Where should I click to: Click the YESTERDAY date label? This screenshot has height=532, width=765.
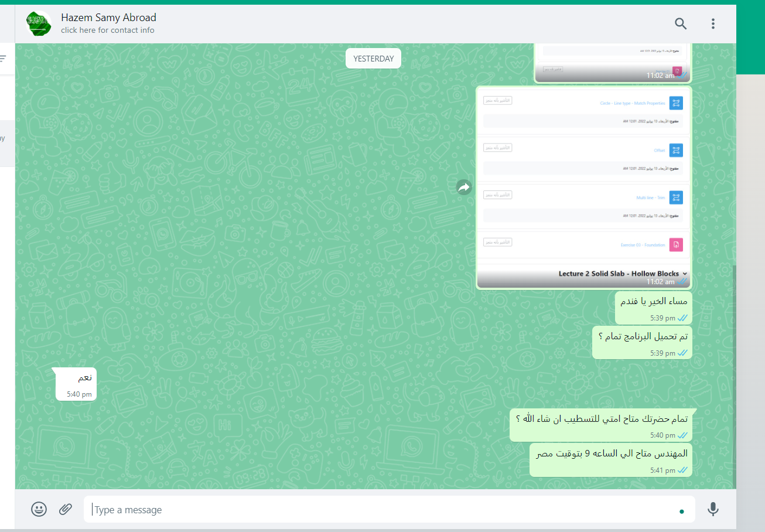(373, 59)
